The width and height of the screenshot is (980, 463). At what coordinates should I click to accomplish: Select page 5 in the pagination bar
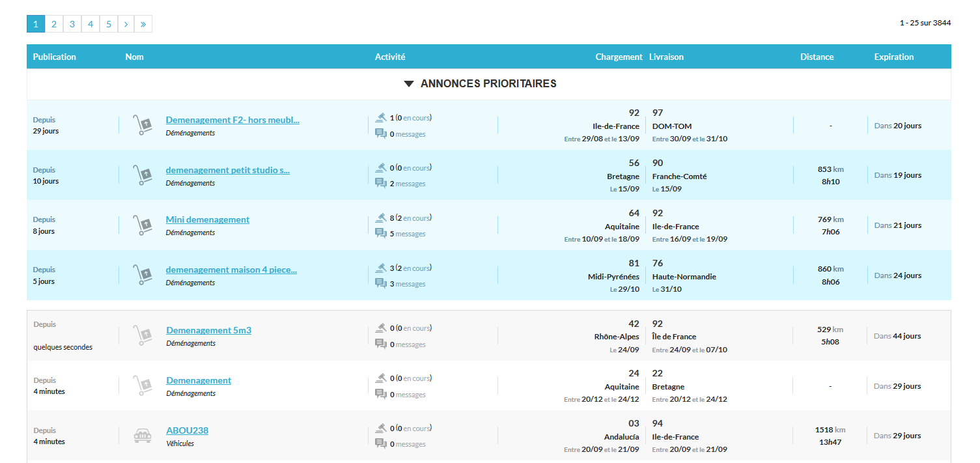coord(109,24)
